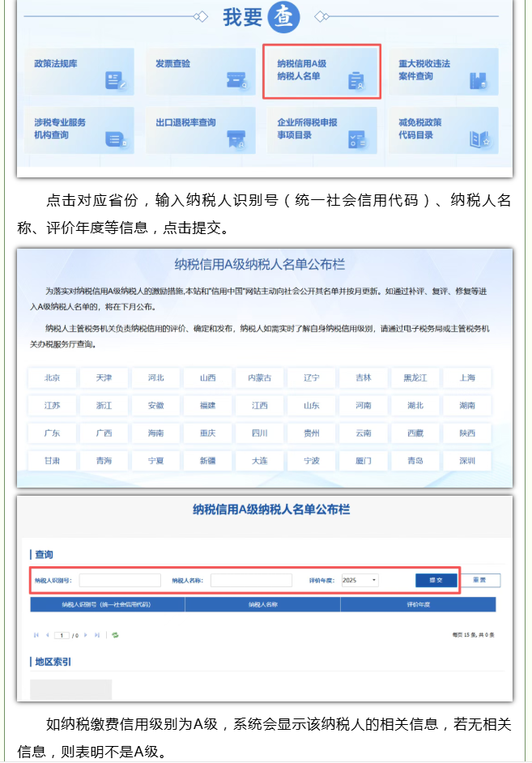Screen dimensions: 532x763
Task: Click the 重置 reset button
Action: [479, 581]
